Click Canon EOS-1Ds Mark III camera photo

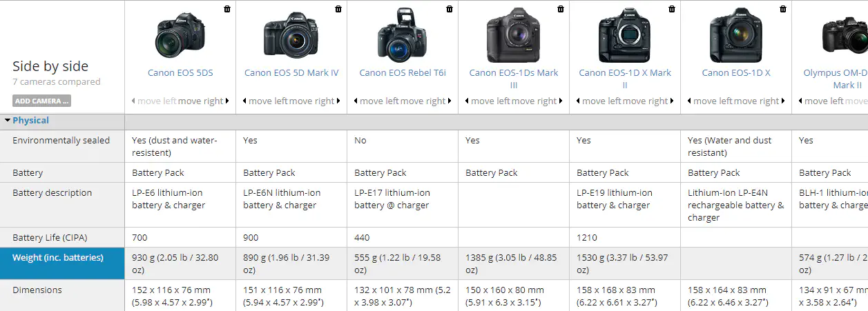pyautogui.click(x=513, y=36)
